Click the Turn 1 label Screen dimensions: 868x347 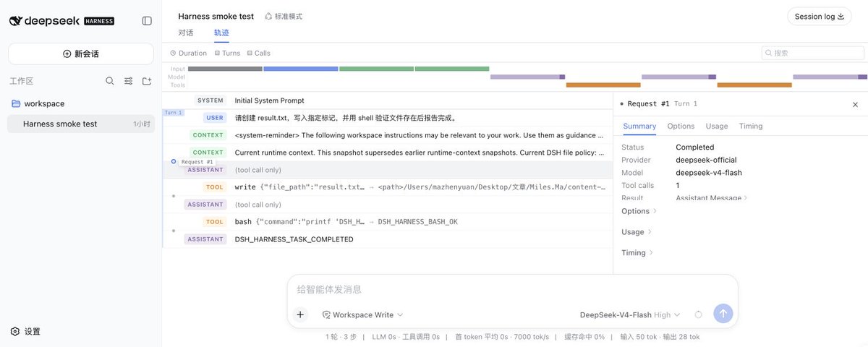coord(174,113)
